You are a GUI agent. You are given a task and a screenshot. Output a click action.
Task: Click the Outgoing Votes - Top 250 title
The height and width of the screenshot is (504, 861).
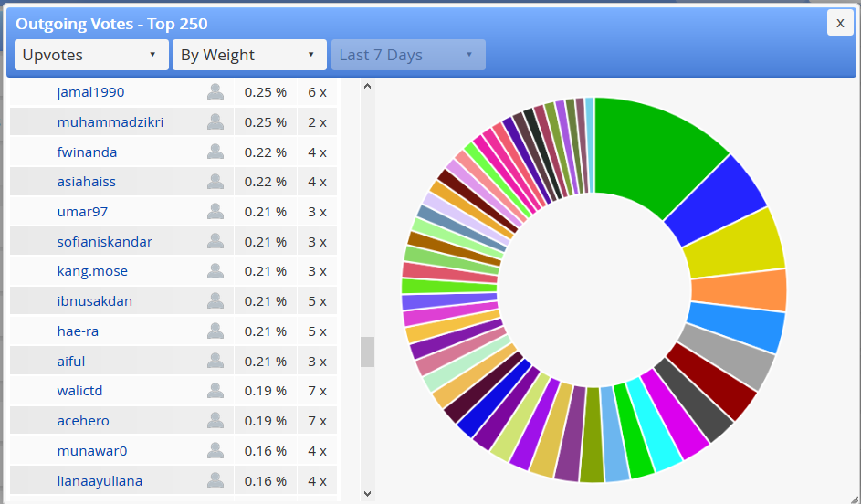point(111,24)
